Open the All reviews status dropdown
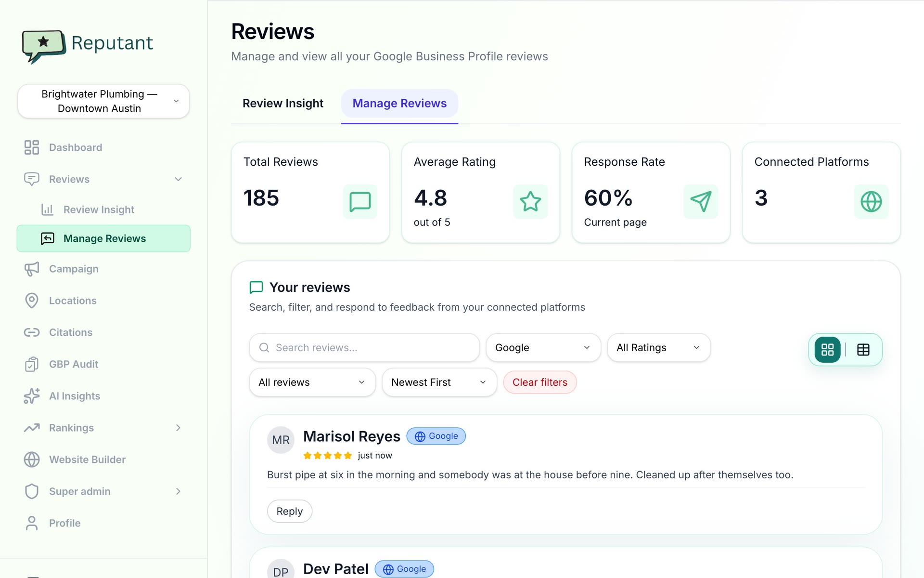Screen dimensions: 924x578 click(312, 382)
